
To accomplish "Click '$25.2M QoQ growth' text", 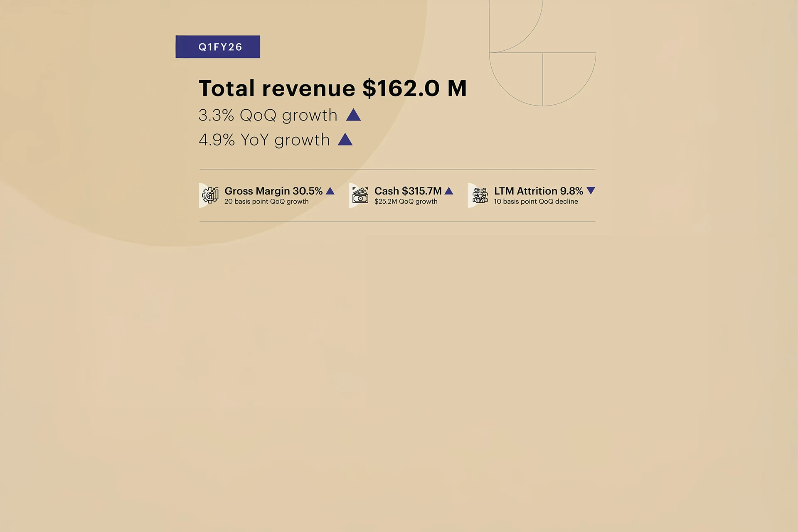I will click(406, 202).
